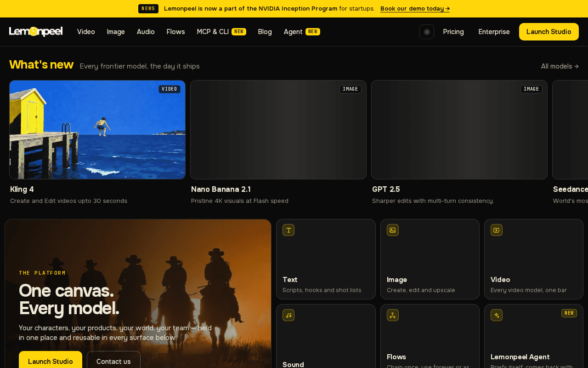Toggle the light/dark theme sun icon
The width and height of the screenshot is (588, 368).
coord(427,32)
